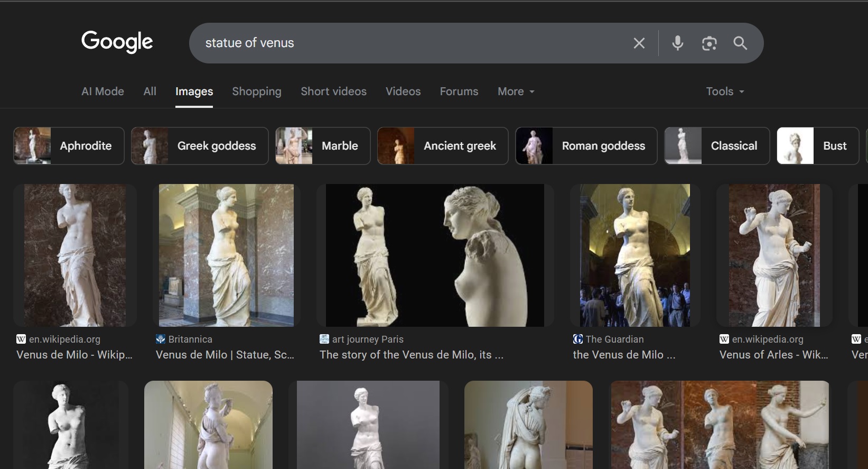Open Venus of Arles Wikipedia link
Viewport: 868px width, 469px height.
(773, 355)
